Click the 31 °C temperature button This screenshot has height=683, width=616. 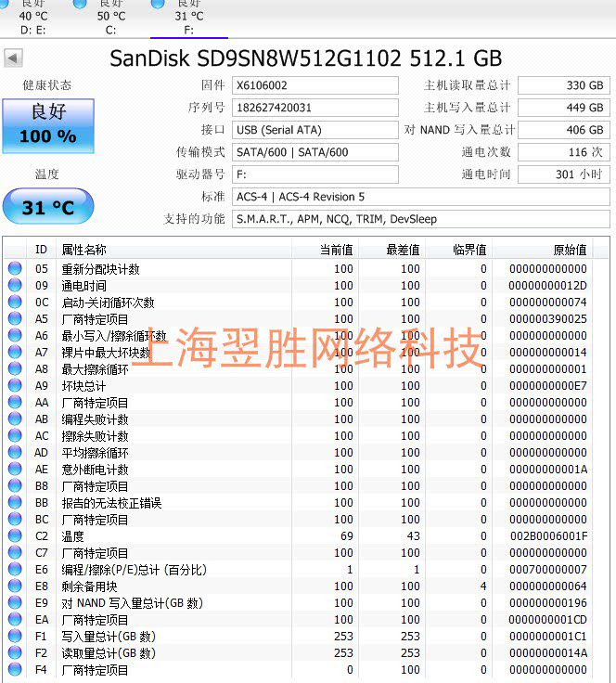pos(48,206)
